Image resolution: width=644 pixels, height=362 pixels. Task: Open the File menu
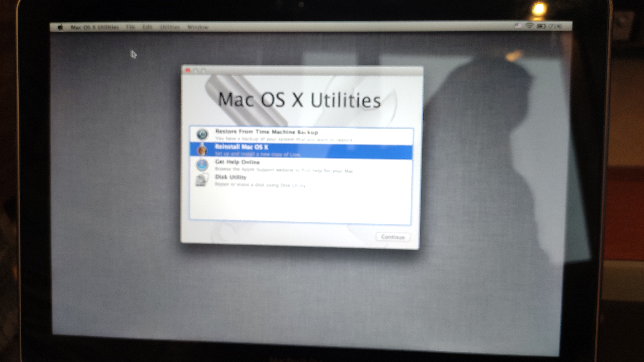pyautogui.click(x=131, y=27)
